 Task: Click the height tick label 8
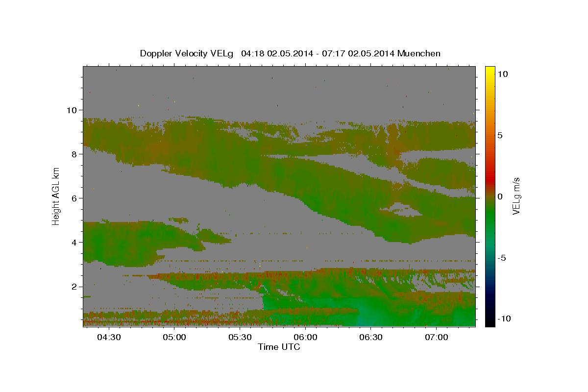click(74, 154)
